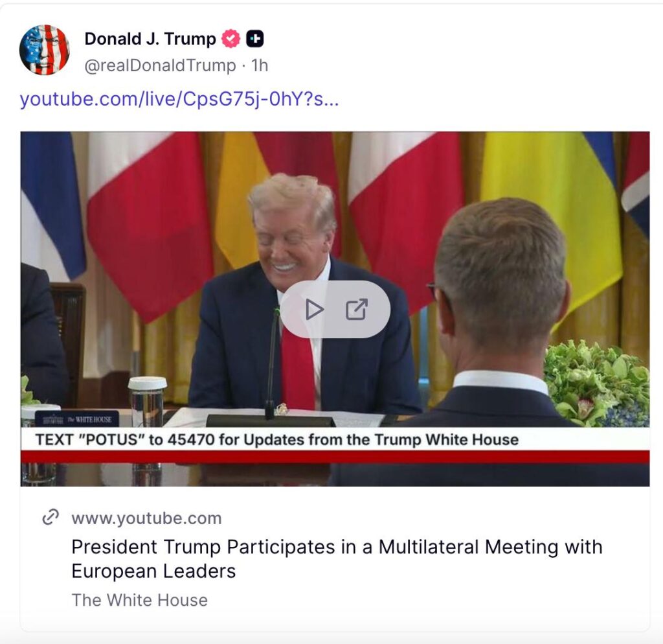Open the @realDonaldTrump handle
The height and width of the screenshot is (644, 663).
point(161,65)
